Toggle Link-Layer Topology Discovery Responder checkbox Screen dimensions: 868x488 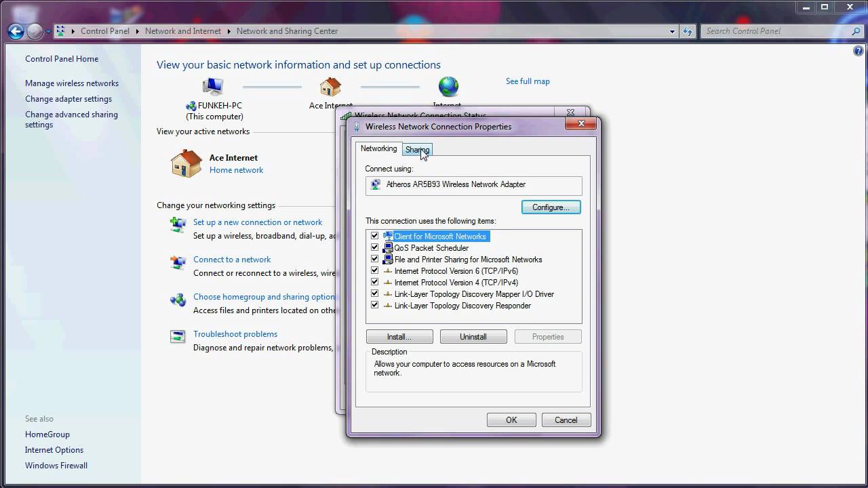coord(374,305)
